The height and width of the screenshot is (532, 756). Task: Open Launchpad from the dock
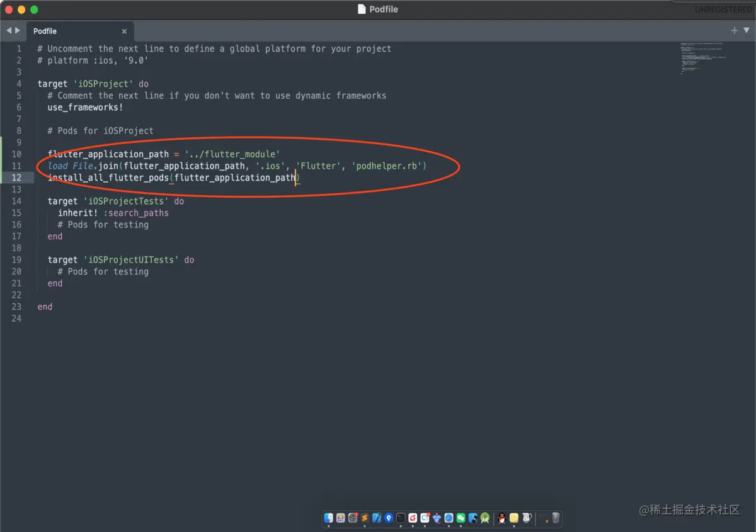coord(341,518)
